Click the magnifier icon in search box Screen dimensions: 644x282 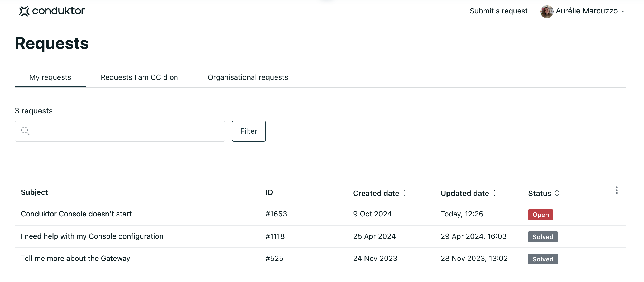point(25,131)
